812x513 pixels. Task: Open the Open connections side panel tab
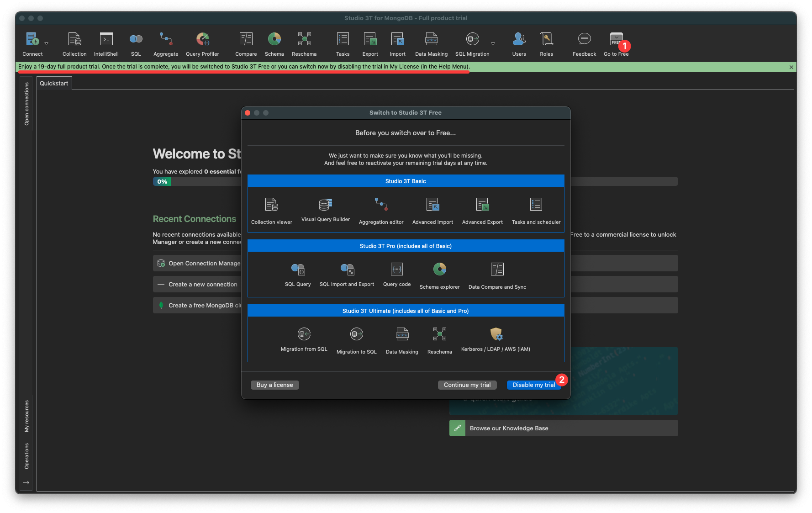click(26, 104)
